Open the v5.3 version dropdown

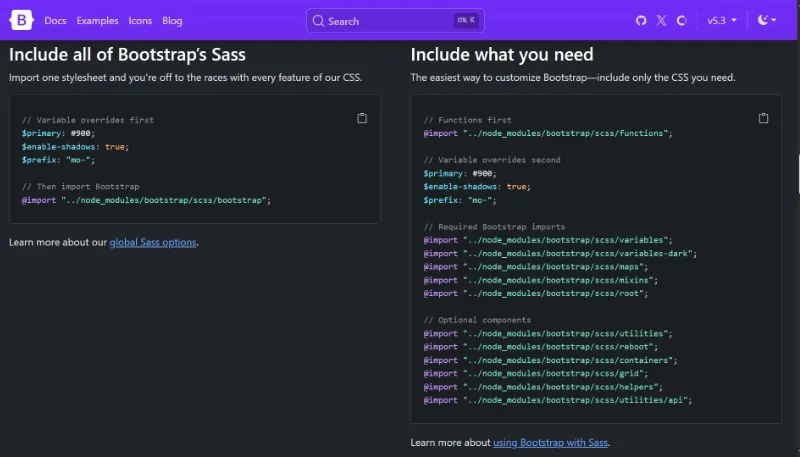coord(722,20)
